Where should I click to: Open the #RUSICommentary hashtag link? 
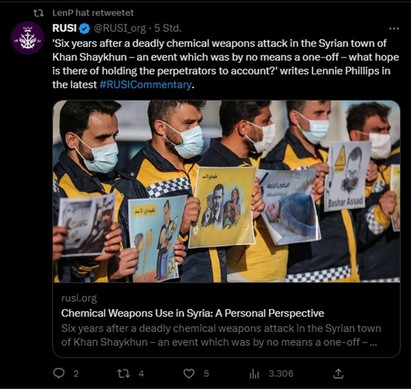(146, 85)
